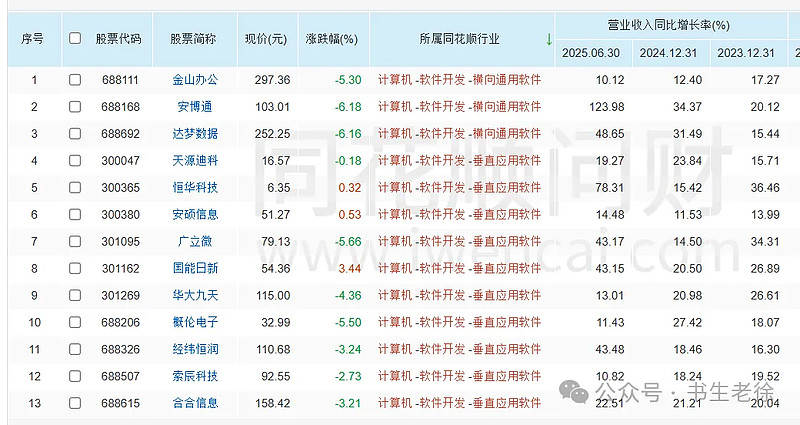Select checkbox for 达梦数据 row
The height and width of the screenshot is (425, 800).
pyautogui.click(x=75, y=134)
